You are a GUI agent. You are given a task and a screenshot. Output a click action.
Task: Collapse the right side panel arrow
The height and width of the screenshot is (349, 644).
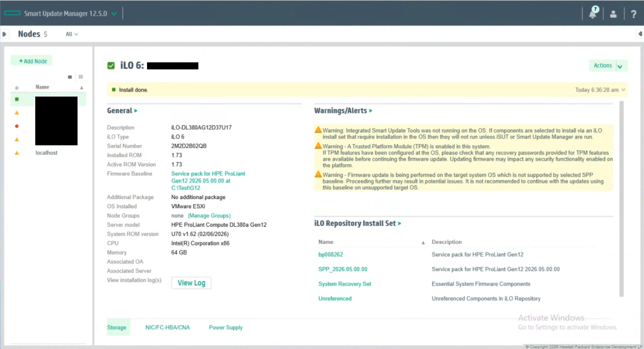639,34
